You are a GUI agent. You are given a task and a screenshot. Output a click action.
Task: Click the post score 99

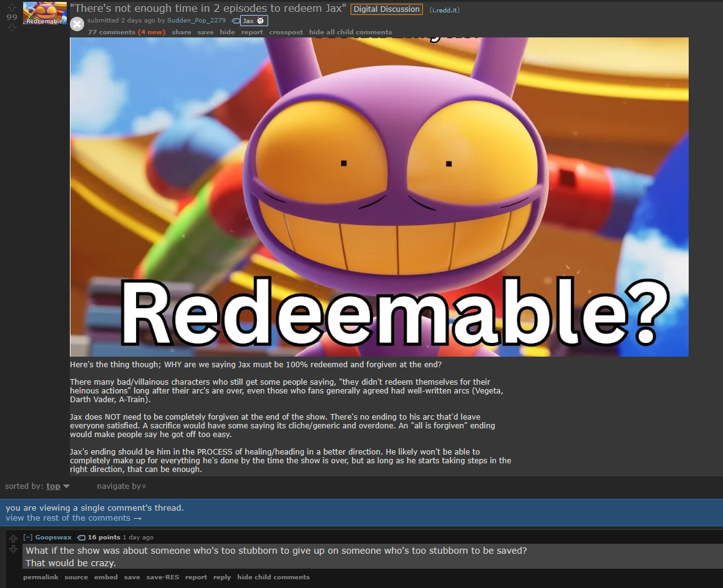click(x=12, y=17)
